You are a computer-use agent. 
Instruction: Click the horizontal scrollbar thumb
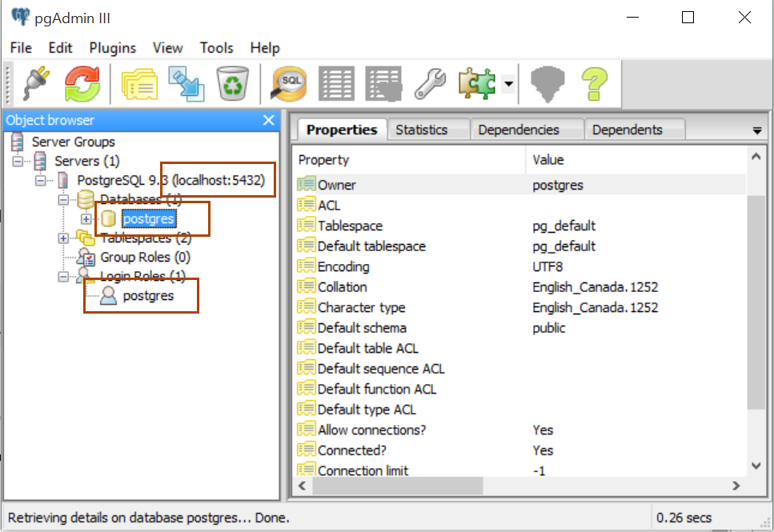pos(397,486)
